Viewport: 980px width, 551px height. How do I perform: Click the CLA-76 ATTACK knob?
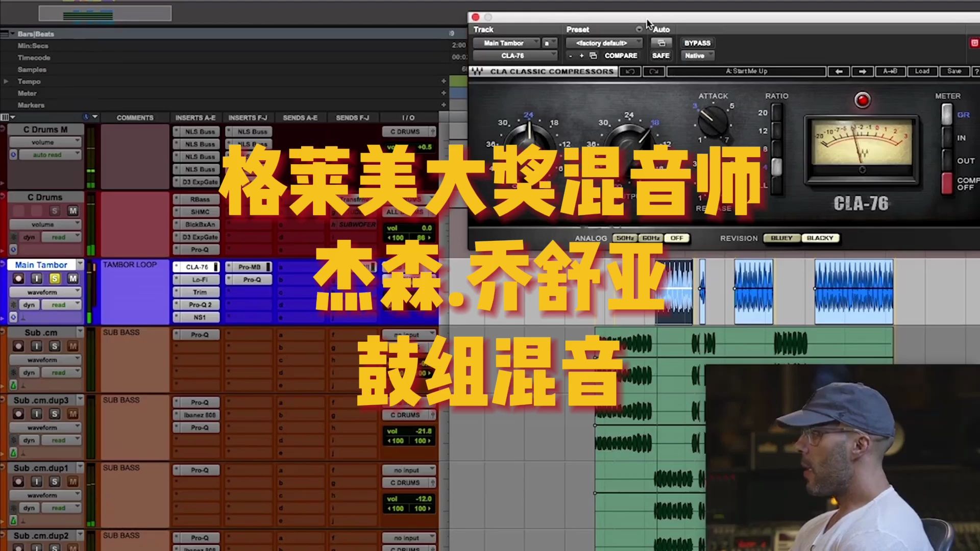pos(713,120)
